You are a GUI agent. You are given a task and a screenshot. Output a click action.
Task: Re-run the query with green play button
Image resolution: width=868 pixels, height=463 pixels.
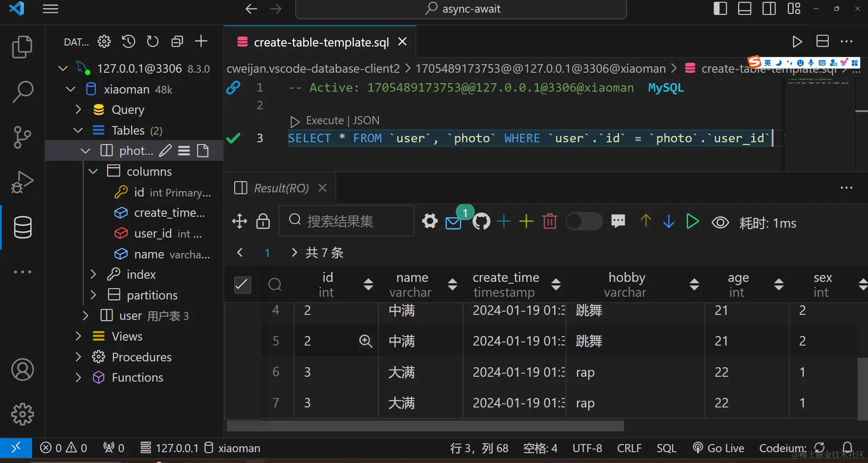pos(692,221)
